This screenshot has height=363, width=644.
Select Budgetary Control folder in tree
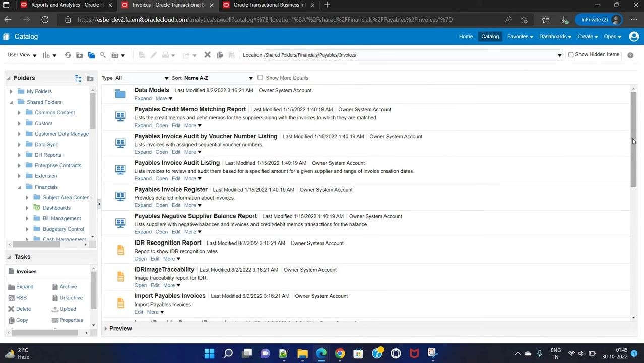click(63, 229)
